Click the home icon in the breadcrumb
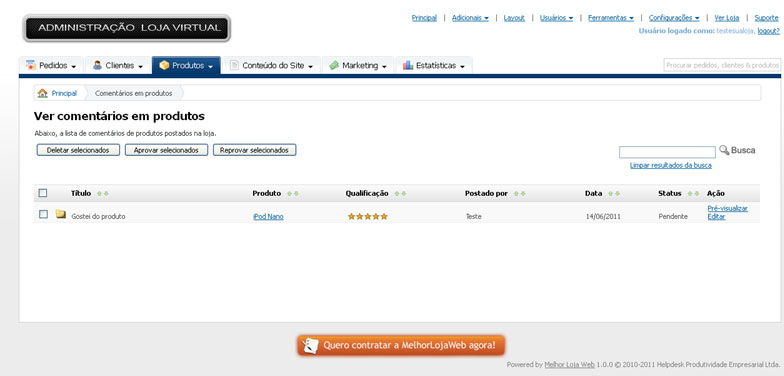This screenshot has height=376, width=784. pyautogui.click(x=42, y=93)
